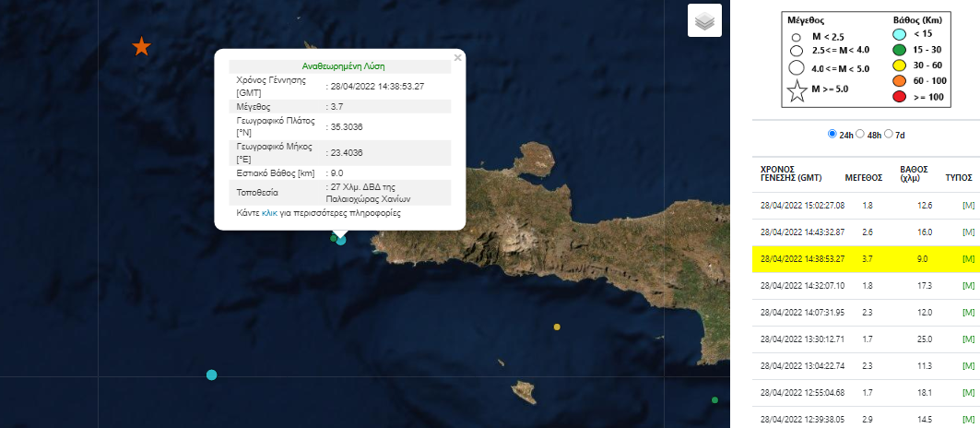Switch to the 48h time range
The width and height of the screenshot is (980, 428).
click(x=860, y=134)
